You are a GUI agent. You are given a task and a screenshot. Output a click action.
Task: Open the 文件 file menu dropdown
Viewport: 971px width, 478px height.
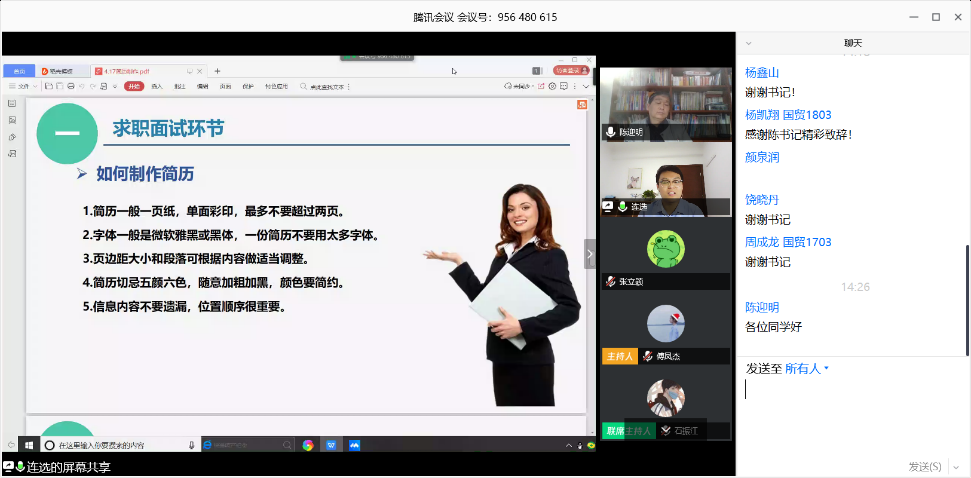pos(24,87)
